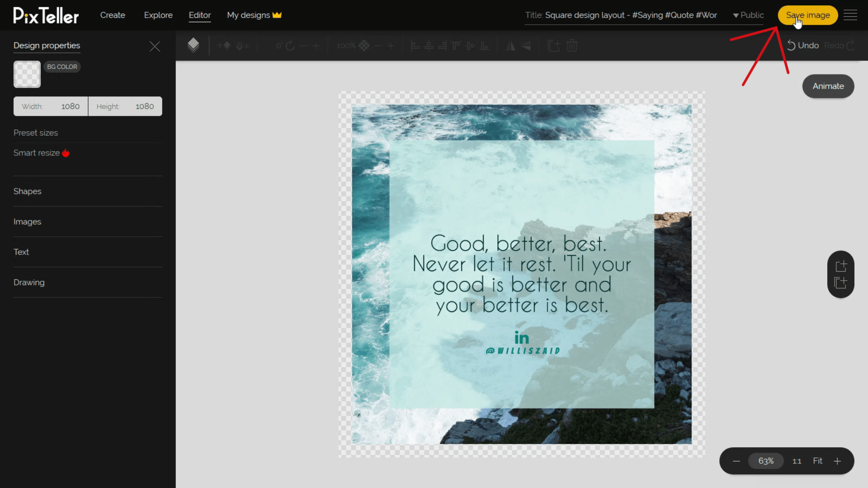The width and height of the screenshot is (868, 488).
Task: Click the duplicate element icon
Action: [x=553, y=45]
